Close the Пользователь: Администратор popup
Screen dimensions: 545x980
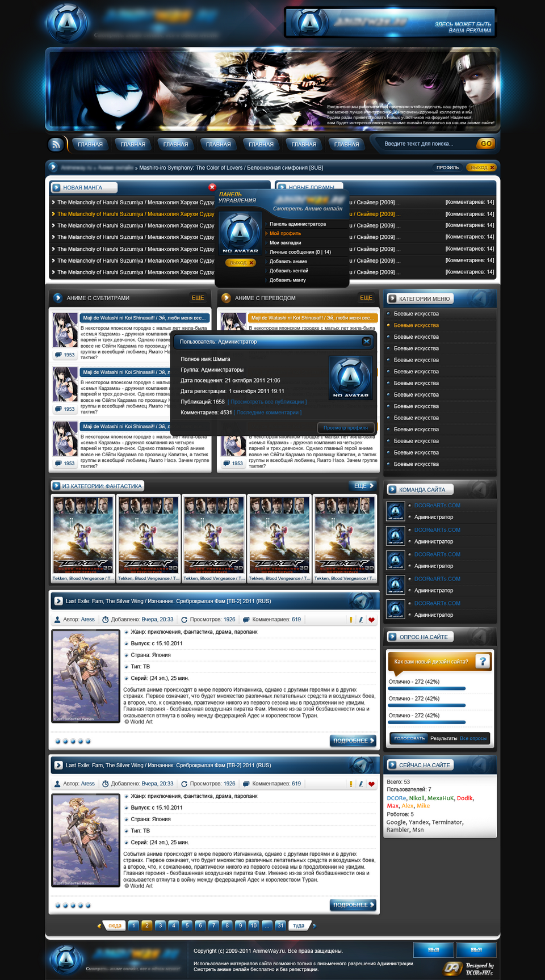pyautogui.click(x=366, y=342)
